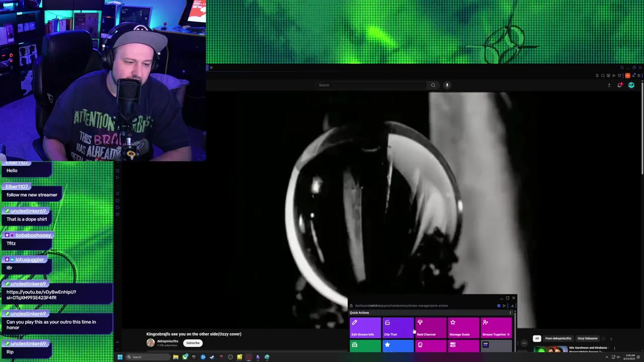Show more filter chips with right arrow
The width and height of the screenshot is (644, 362).
tap(611, 338)
